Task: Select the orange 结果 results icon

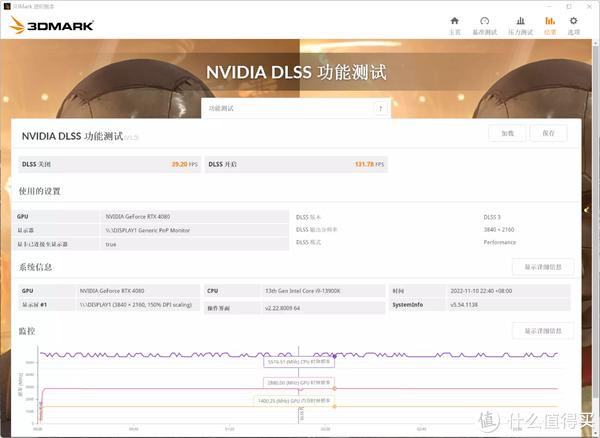Action: [550, 25]
